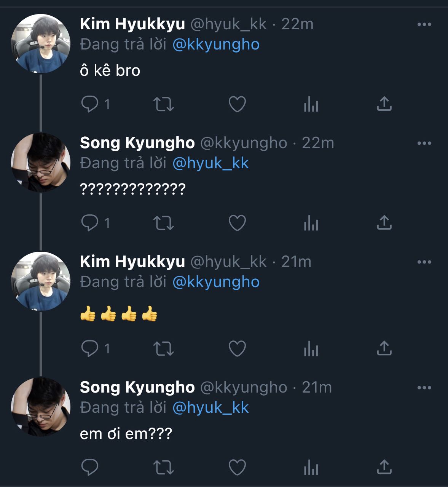Reply to the "ô kê bro" tweet
448x487 pixels.
point(90,104)
